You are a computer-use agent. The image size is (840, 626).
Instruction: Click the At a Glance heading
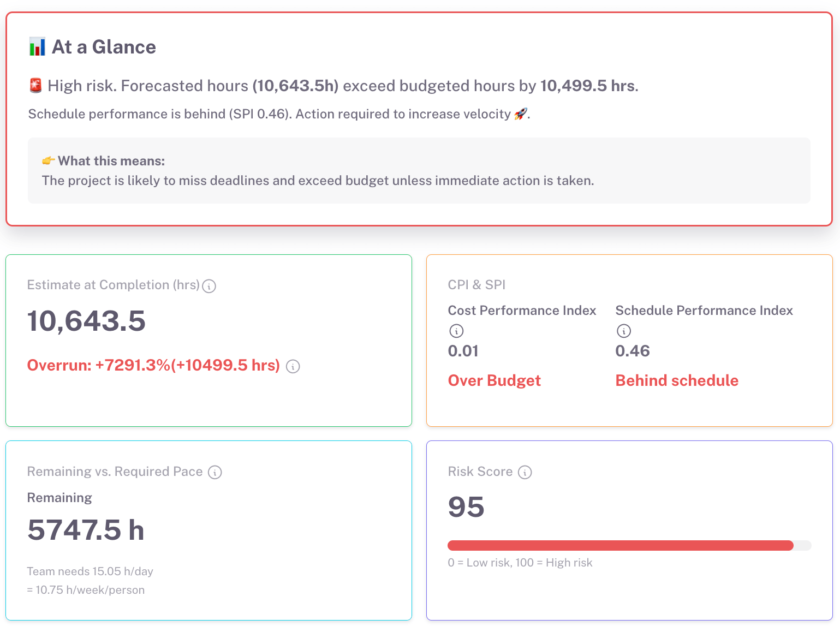104,47
